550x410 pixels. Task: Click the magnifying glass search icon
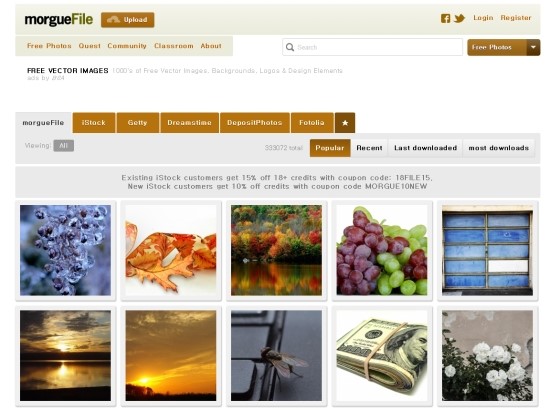point(290,47)
